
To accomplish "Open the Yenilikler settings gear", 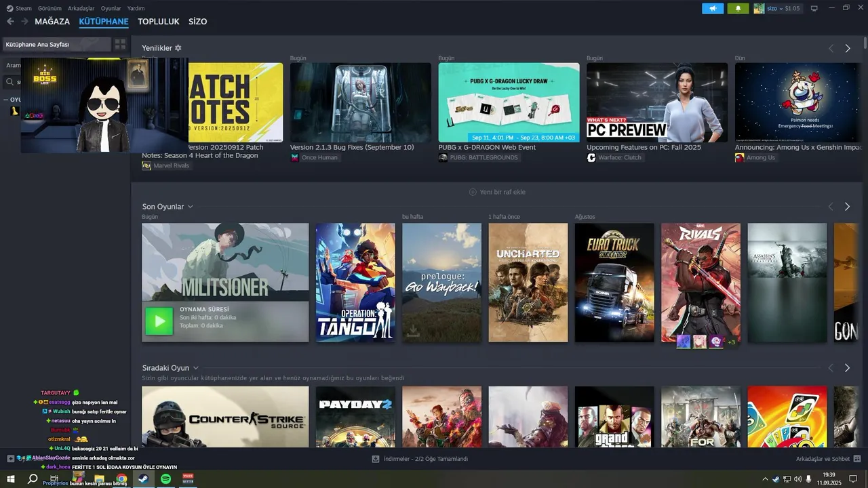I will [x=178, y=48].
